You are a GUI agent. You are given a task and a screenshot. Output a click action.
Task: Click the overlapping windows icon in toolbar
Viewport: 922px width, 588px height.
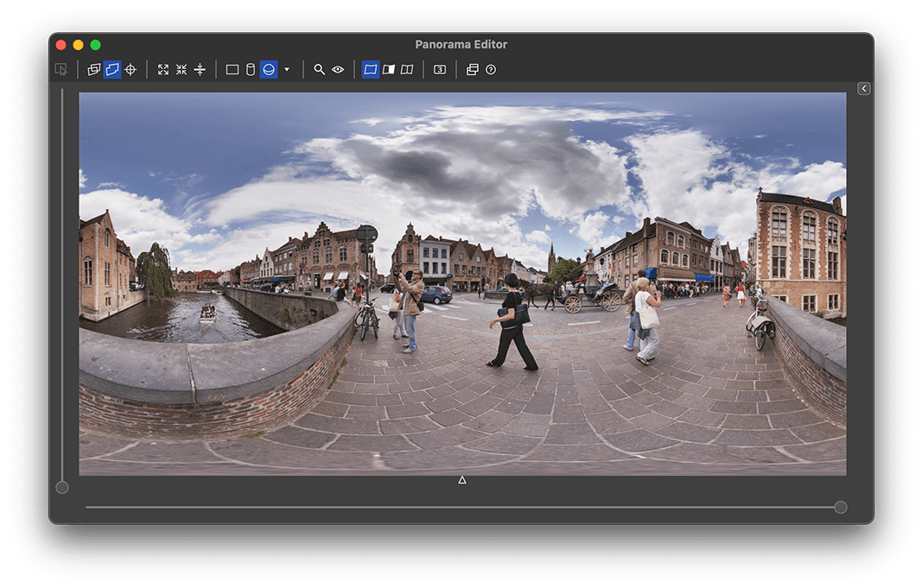pyautogui.click(x=473, y=70)
